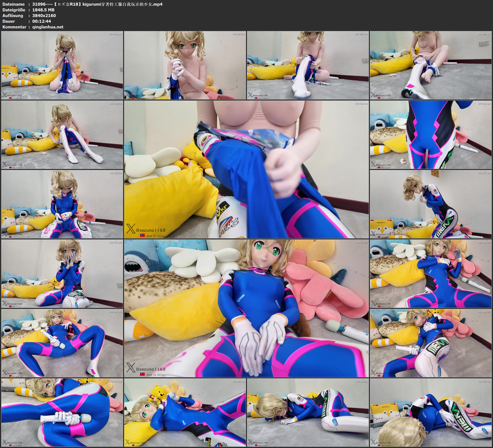Open the frame marked 00:06:42
Image resolution: width=493 pixels, height=448 pixels.
(x=62, y=273)
